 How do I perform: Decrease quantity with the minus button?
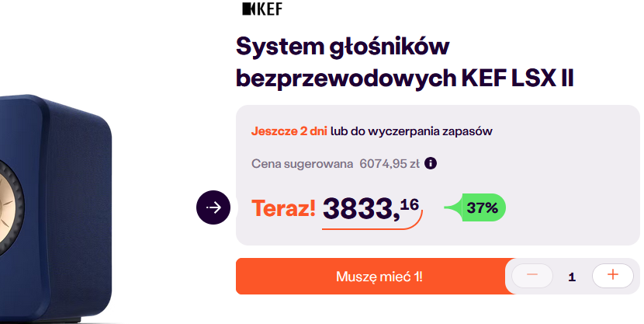point(532,275)
